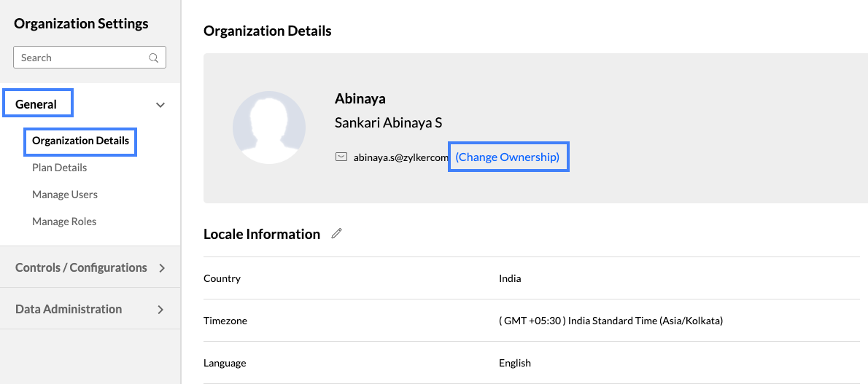Click the Language value English

515,363
